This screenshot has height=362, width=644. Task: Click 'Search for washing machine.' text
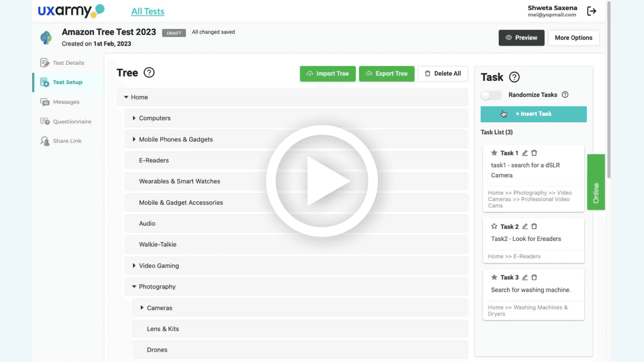click(x=531, y=290)
